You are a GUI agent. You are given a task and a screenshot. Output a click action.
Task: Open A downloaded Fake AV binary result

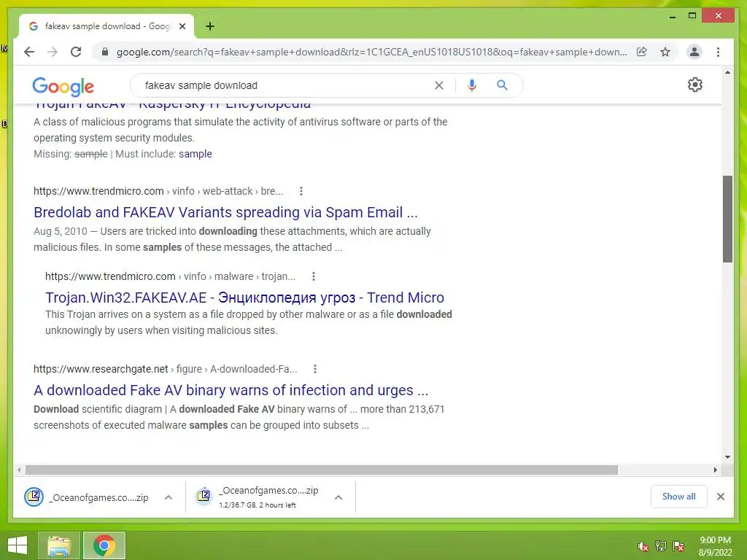tap(231, 390)
